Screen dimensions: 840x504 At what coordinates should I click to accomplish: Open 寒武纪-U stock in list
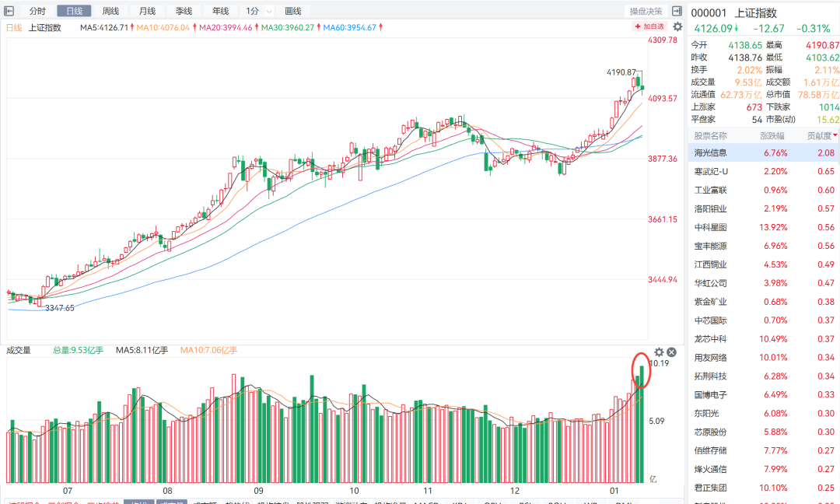711,171
